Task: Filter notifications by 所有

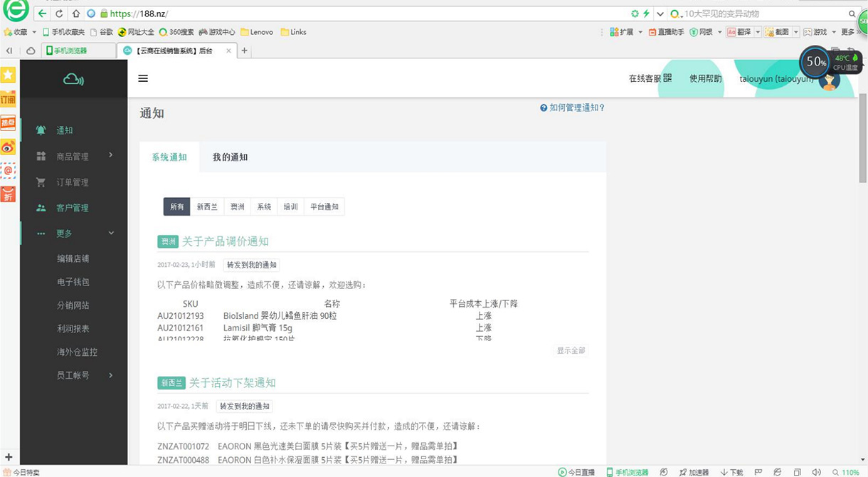Action: click(x=177, y=206)
